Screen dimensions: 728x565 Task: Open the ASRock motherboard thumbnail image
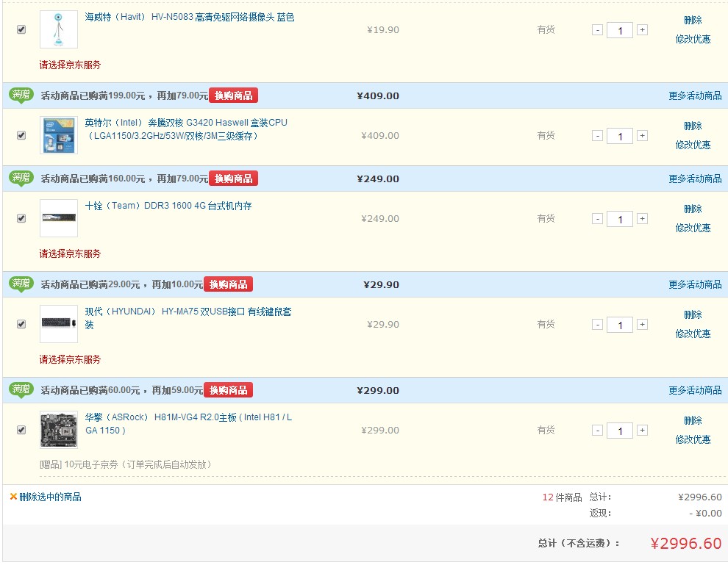(x=59, y=430)
